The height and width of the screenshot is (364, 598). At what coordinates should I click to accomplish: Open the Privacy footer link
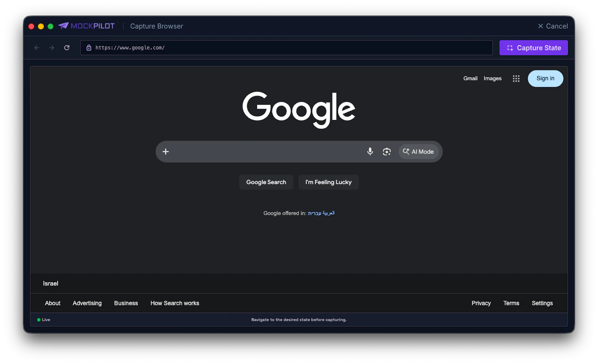click(481, 303)
